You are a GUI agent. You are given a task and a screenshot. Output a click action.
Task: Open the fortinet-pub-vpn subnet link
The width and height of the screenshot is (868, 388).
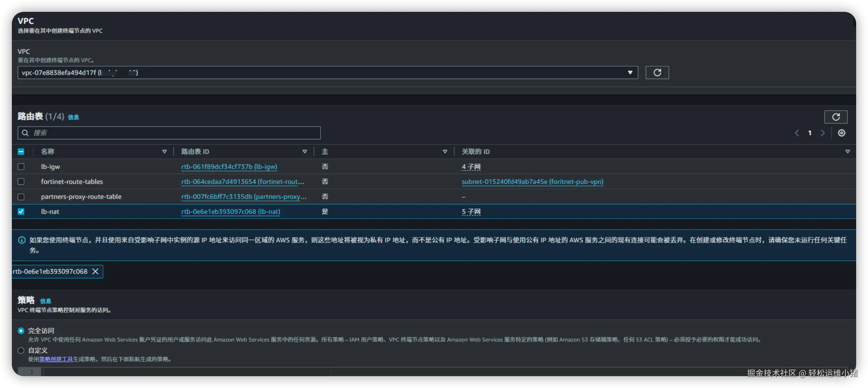tap(532, 182)
